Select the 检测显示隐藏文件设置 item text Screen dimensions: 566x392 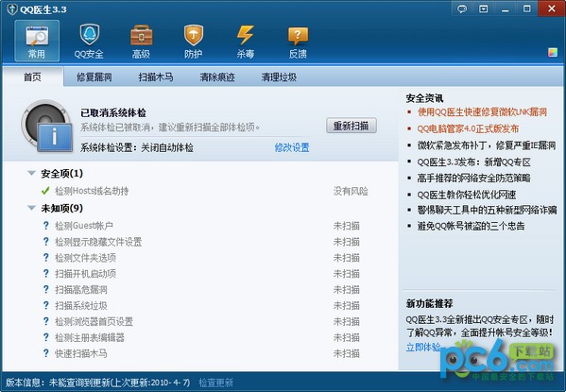coord(98,242)
